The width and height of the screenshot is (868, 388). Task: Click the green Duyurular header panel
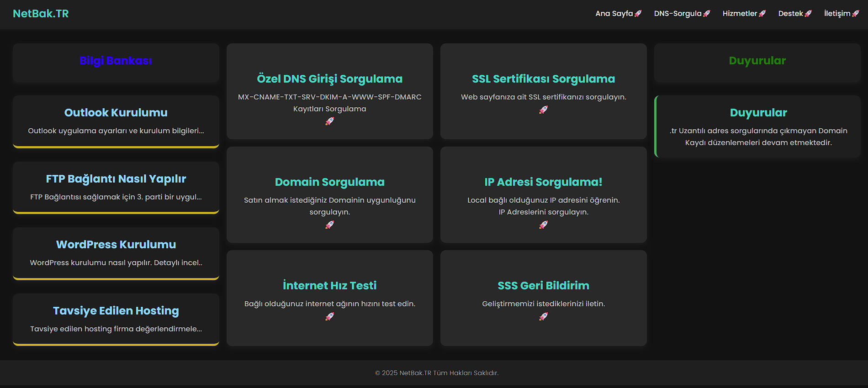pos(757,61)
